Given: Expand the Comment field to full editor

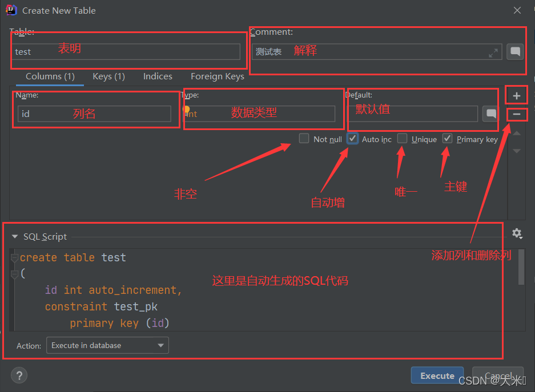Looking at the screenshot, I should (493, 53).
